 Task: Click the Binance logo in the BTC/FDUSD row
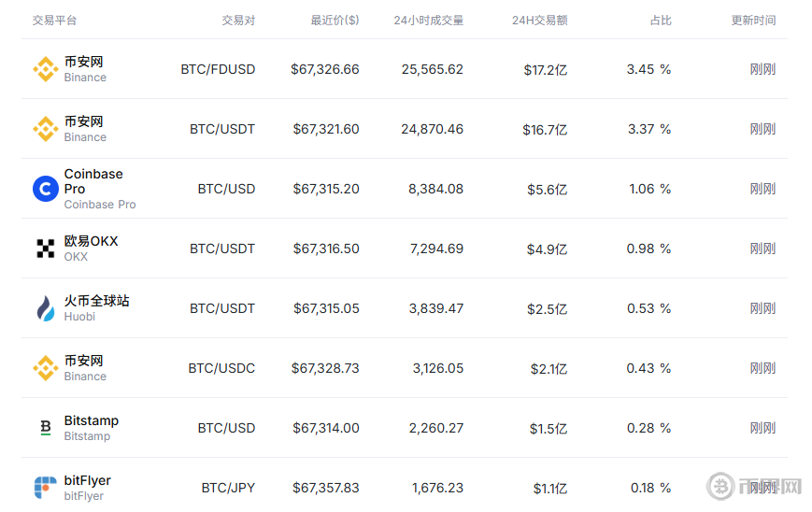(x=46, y=69)
